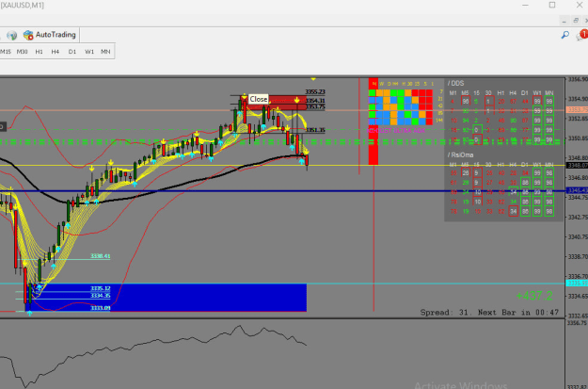The height and width of the screenshot is (389, 588).
Task: Click the 3342.75 price axis value
Action: [577, 217]
